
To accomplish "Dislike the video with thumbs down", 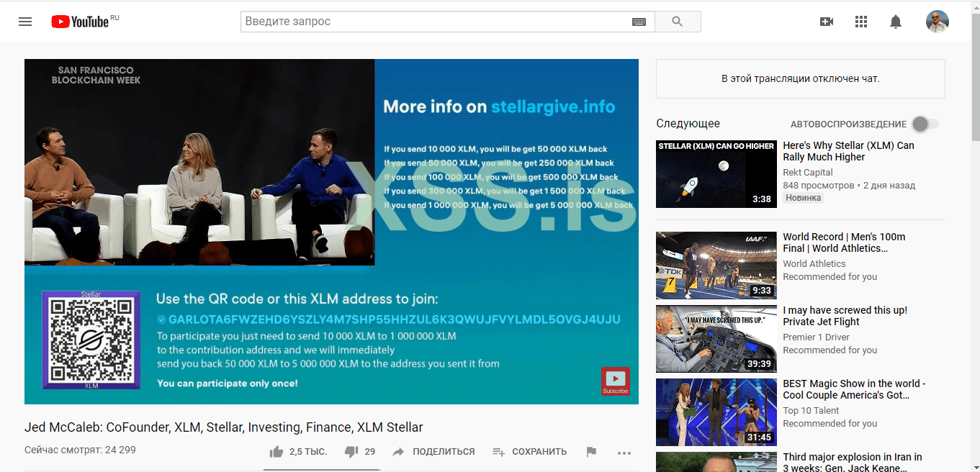I will point(351,452).
